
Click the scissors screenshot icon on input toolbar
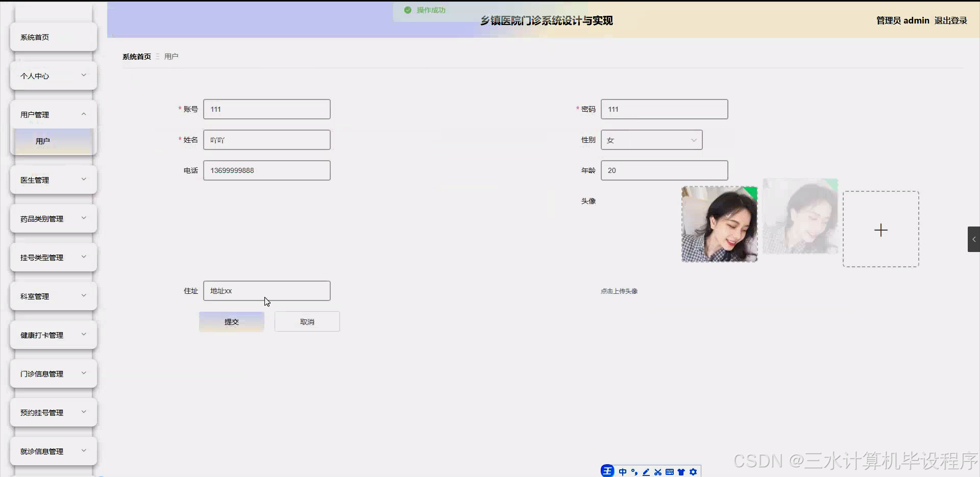click(x=658, y=471)
